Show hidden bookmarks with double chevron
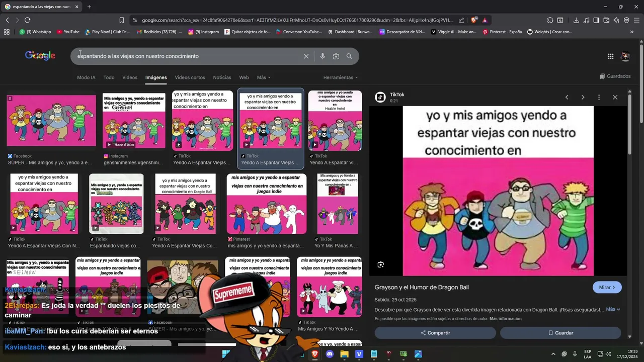644x362 pixels. pos(632,32)
